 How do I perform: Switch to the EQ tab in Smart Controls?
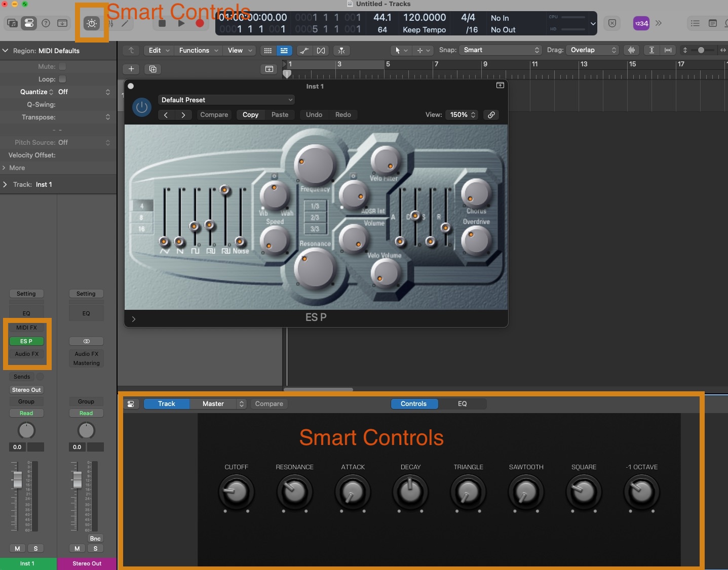pyautogui.click(x=462, y=404)
